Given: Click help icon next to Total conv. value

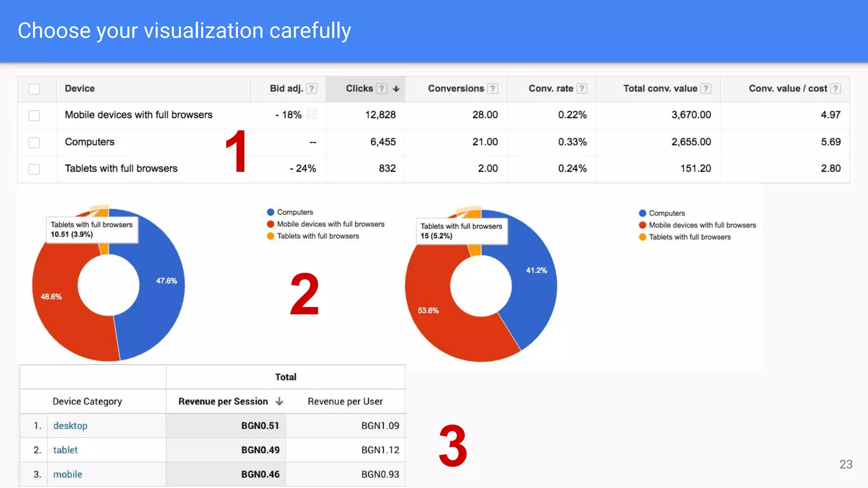Looking at the screenshot, I should click(x=706, y=89).
